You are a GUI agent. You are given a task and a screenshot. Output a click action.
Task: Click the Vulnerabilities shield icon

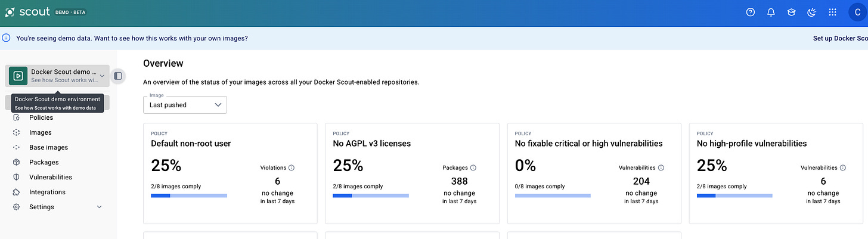(17, 177)
